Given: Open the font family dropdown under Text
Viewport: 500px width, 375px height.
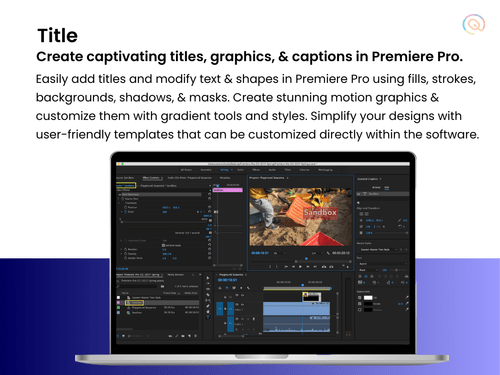Looking at the screenshot, I should click(383, 264).
